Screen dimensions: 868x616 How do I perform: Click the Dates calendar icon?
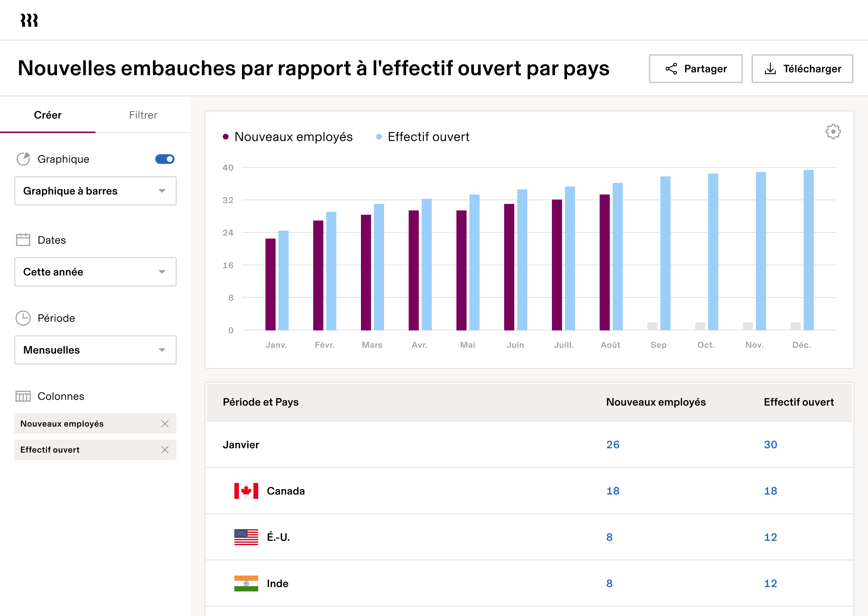(23, 240)
